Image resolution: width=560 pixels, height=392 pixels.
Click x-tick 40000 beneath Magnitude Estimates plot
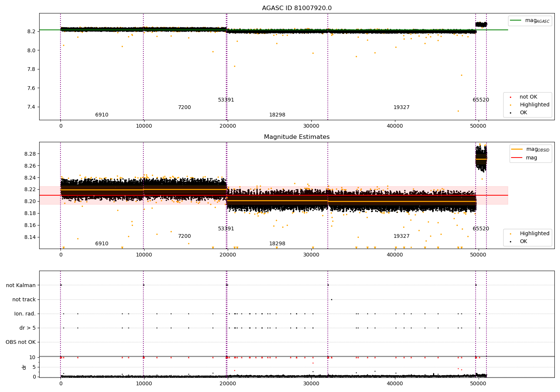click(395, 255)
